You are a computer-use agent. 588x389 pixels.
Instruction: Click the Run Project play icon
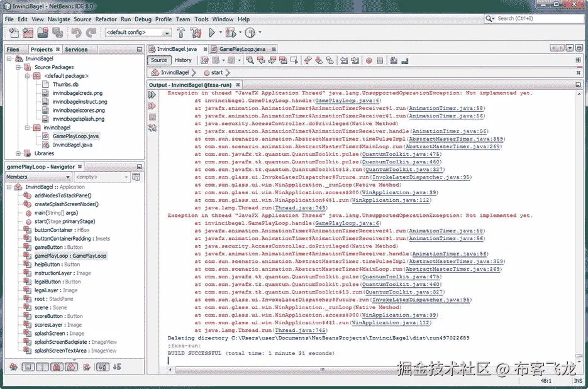(212, 33)
